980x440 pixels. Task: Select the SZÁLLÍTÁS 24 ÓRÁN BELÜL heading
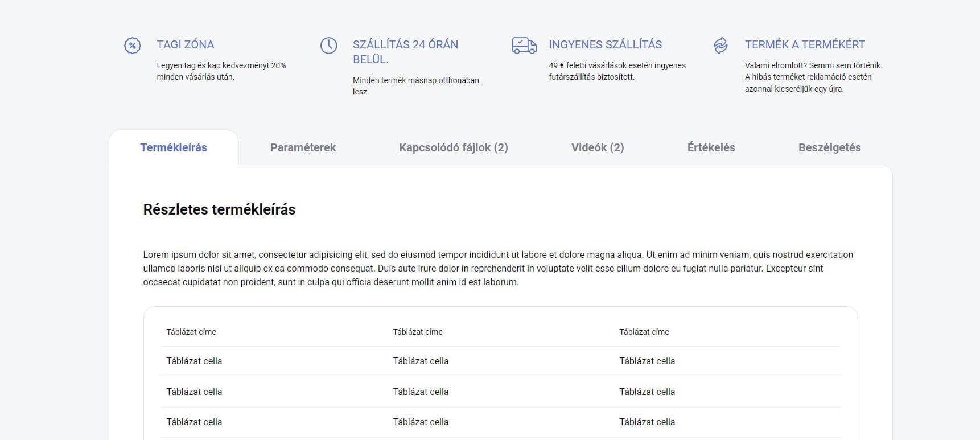pyautogui.click(x=405, y=52)
